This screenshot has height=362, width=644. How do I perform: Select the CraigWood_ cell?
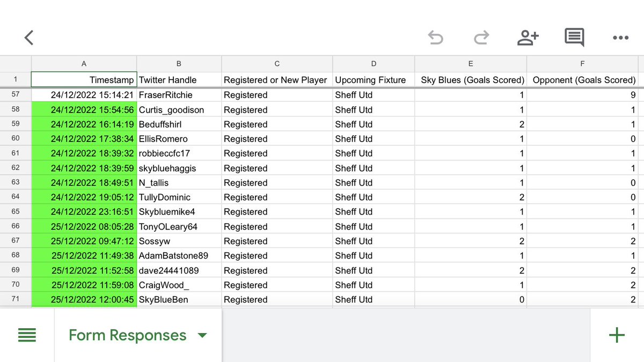(x=179, y=285)
